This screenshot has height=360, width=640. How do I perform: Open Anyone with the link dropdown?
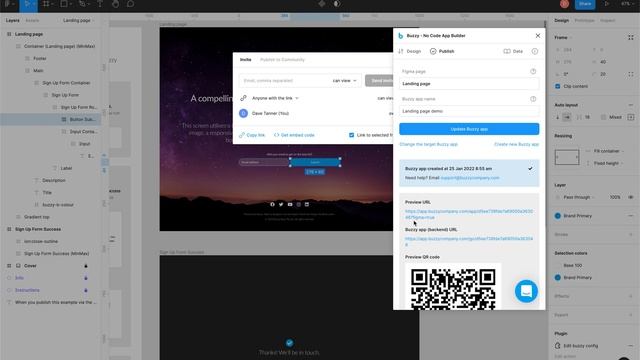pos(276,98)
